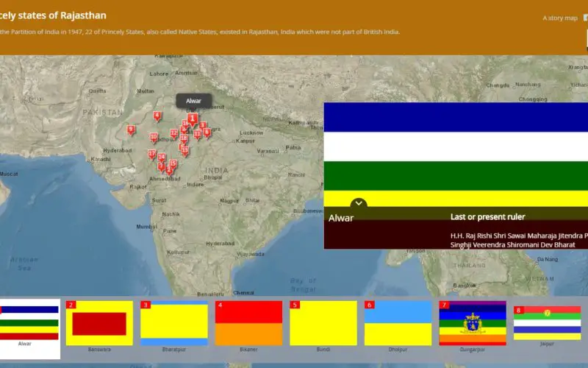Image resolution: width=588 pixels, height=368 pixels.
Task: Select map marker number 1
Action: [193, 120]
